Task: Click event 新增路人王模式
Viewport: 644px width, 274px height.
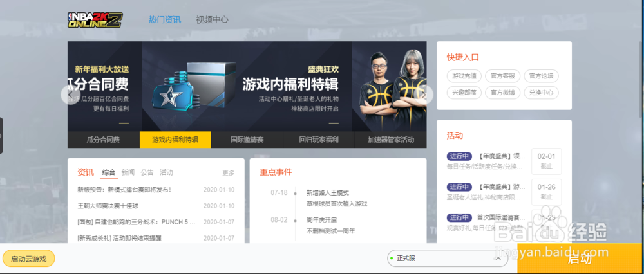Action: pos(327,192)
